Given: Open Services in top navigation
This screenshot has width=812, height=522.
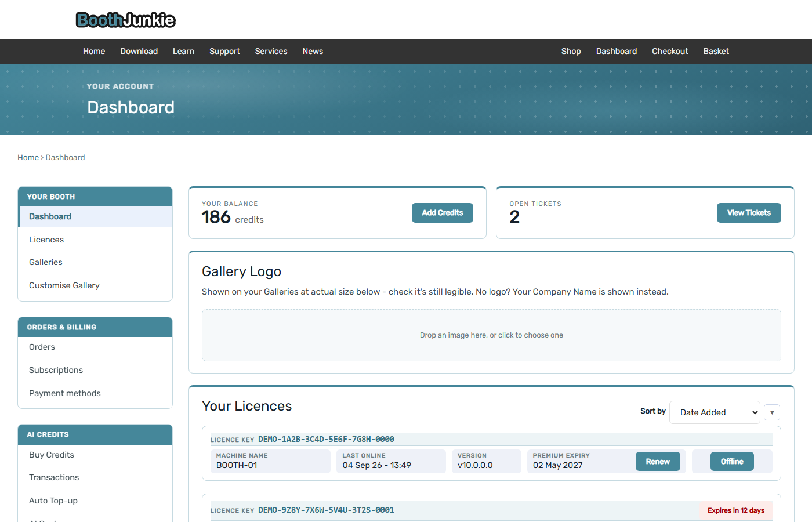Looking at the screenshot, I should tap(271, 51).
